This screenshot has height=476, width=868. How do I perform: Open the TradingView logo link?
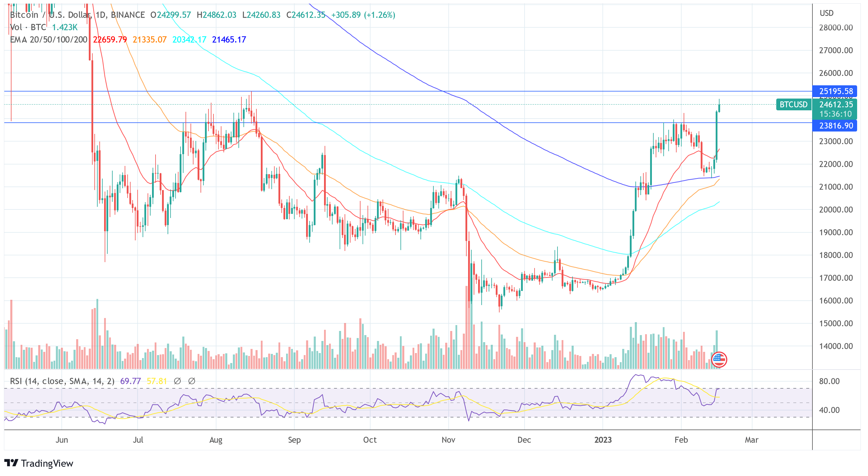[x=39, y=463]
